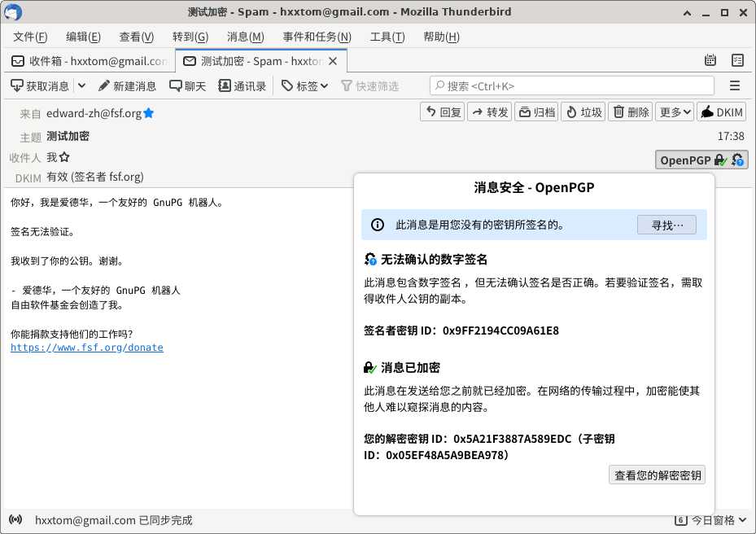Image resolution: width=756 pixels, height=534 pixels.
Task: Click signer key ID 0x9FF2194CC09A61E8
Action: (x=500, y=330)
